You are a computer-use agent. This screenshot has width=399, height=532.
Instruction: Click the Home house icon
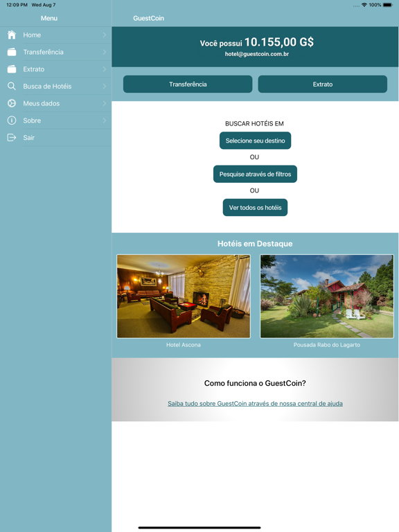[12, 35]
